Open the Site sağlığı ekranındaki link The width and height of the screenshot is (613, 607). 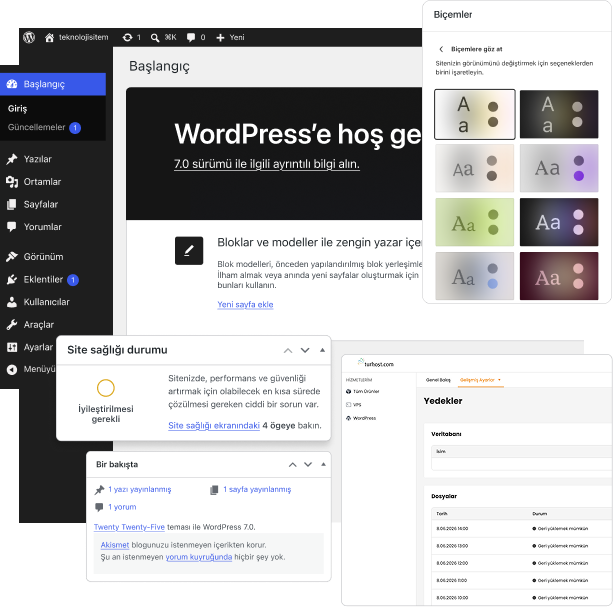[214, 425]
